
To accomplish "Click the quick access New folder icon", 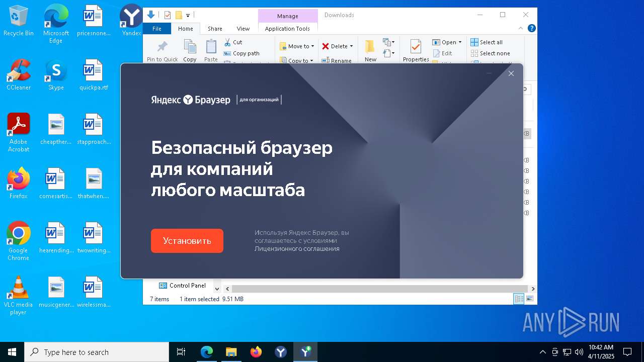I will 179,15.
